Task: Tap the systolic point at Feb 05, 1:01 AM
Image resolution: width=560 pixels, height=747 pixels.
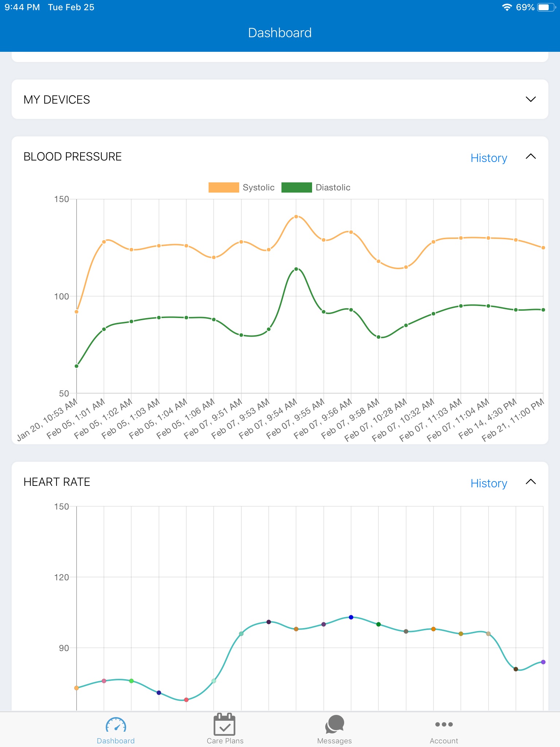Action: point(104,242)
